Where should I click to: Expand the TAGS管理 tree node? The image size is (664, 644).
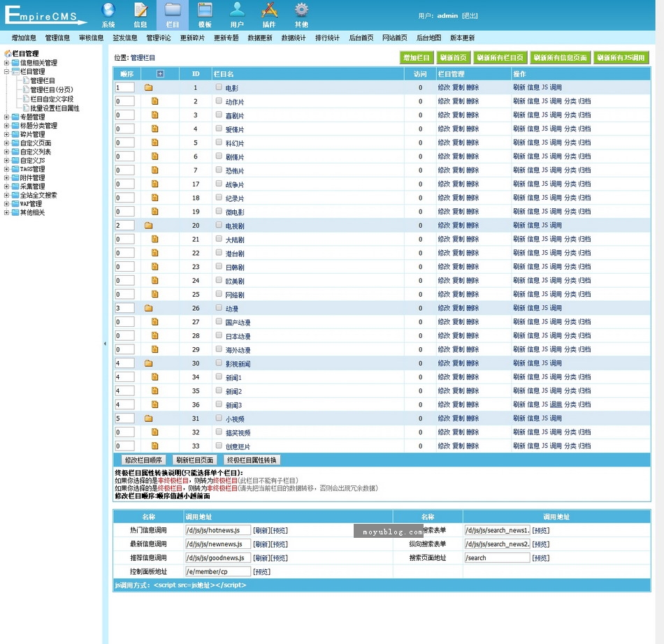[6, 169]
